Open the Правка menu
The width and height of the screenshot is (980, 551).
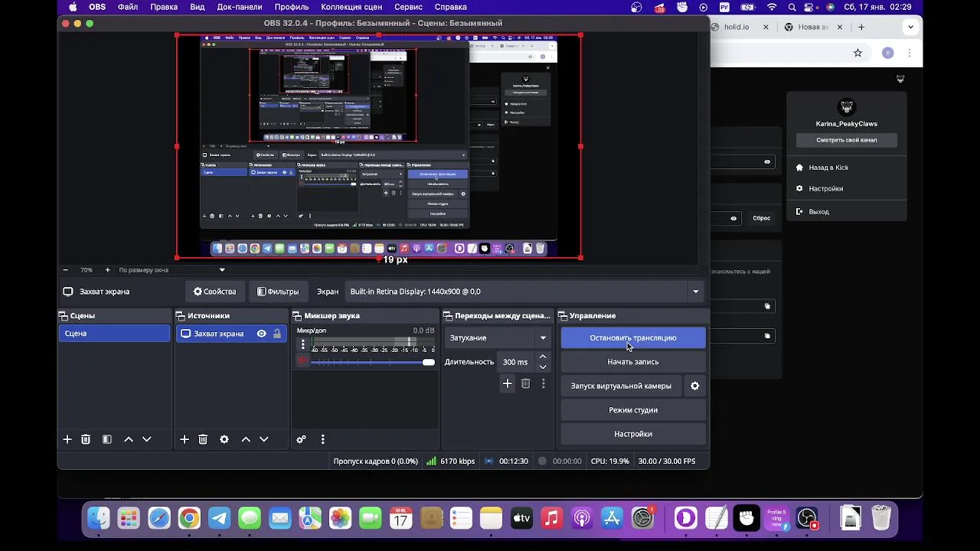tap(164, 7)
